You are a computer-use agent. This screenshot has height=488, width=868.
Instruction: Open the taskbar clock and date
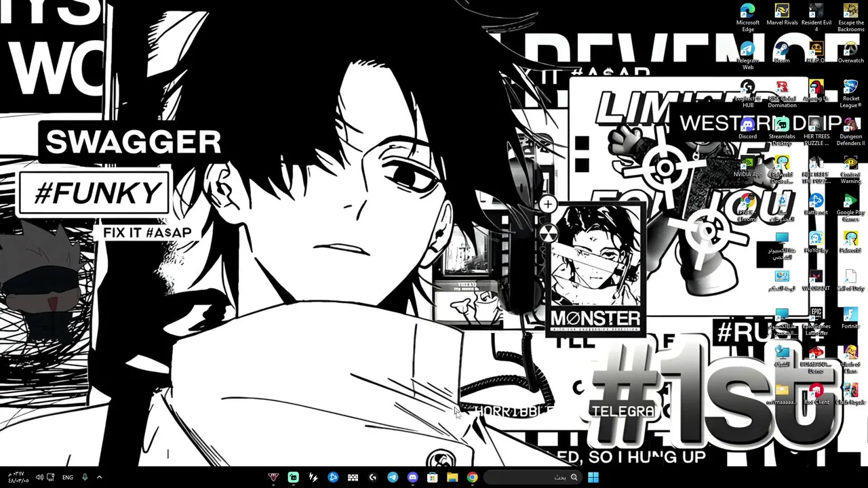18,477
